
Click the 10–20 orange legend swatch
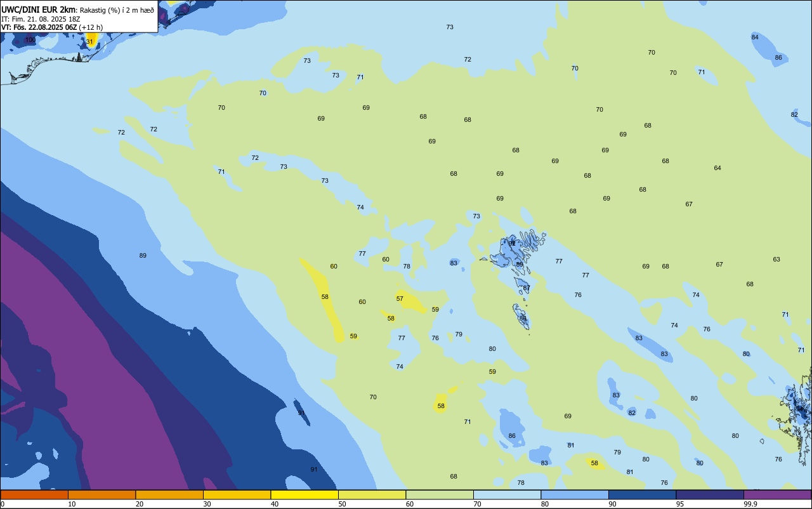tap(101, 494)
